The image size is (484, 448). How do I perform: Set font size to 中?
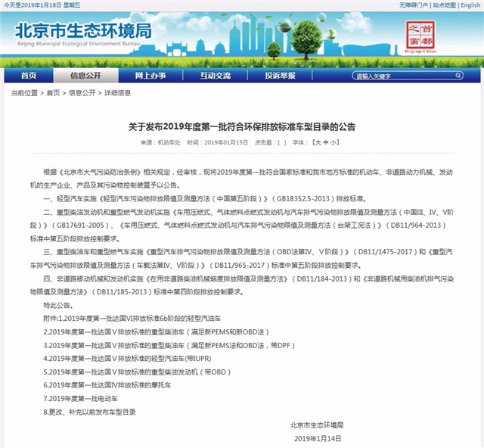[326, 142]
